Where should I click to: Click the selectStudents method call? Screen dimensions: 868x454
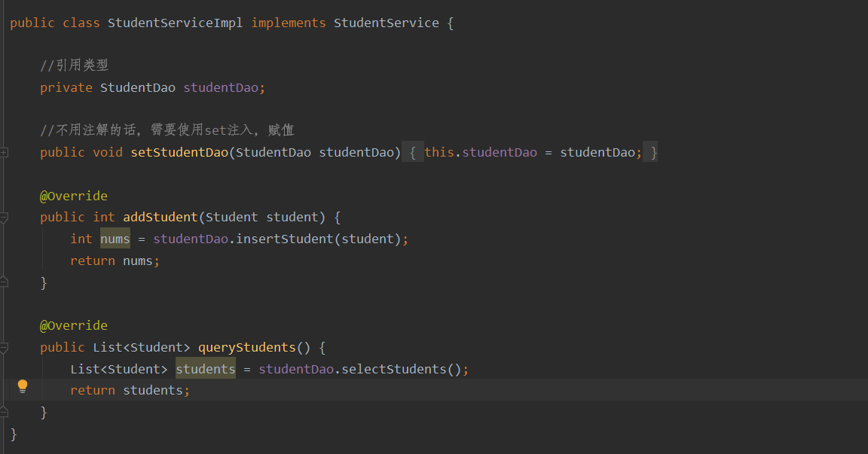[x=393, y=369]
